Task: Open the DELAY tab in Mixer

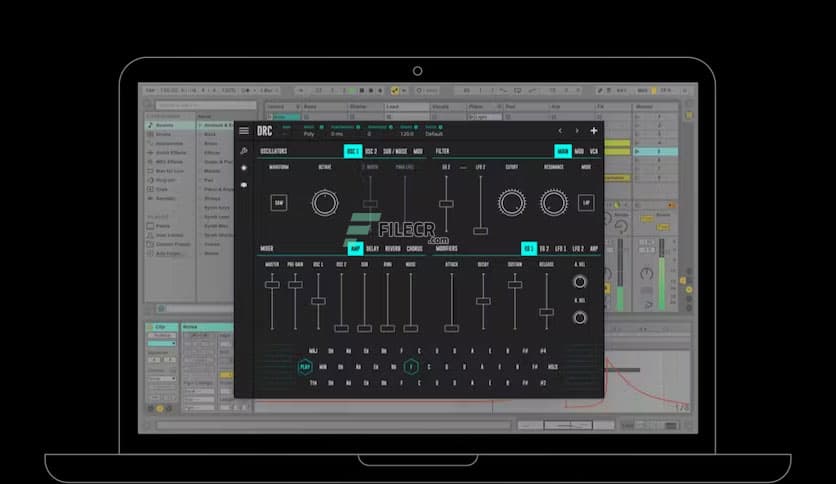Action: coord(373,249)
